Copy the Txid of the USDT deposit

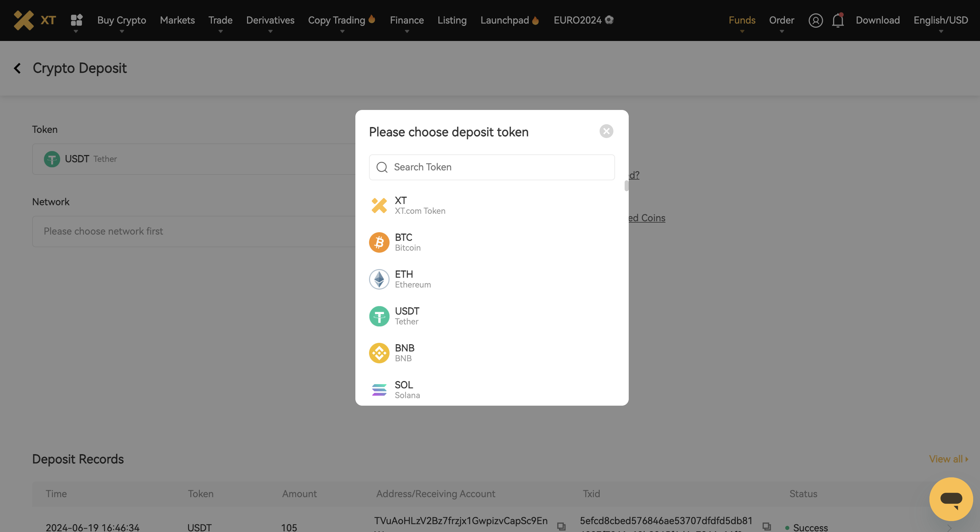point(766,526)
